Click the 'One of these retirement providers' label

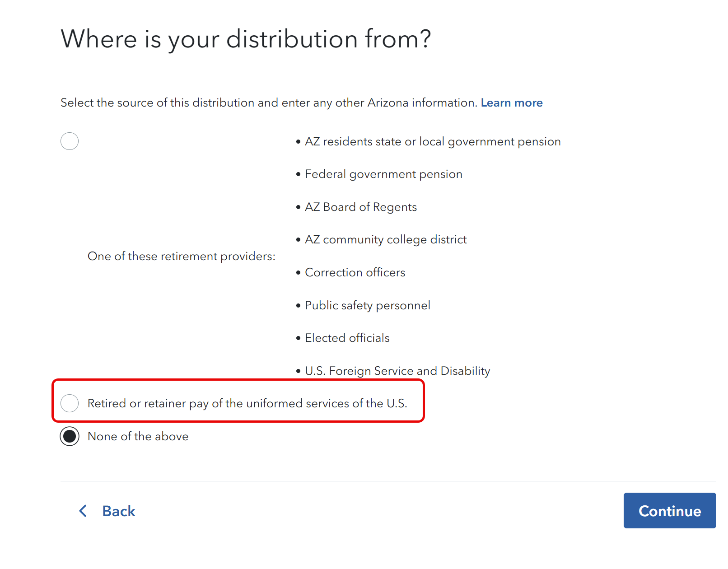(181, 256)
